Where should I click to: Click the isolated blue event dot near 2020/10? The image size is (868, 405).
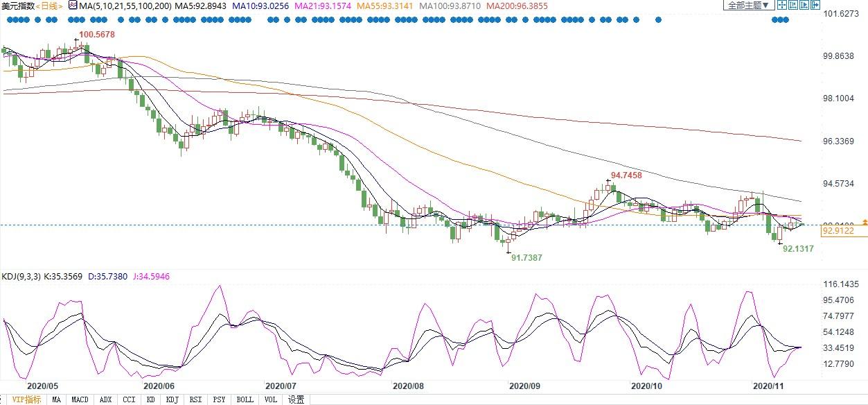click(658, 19)
